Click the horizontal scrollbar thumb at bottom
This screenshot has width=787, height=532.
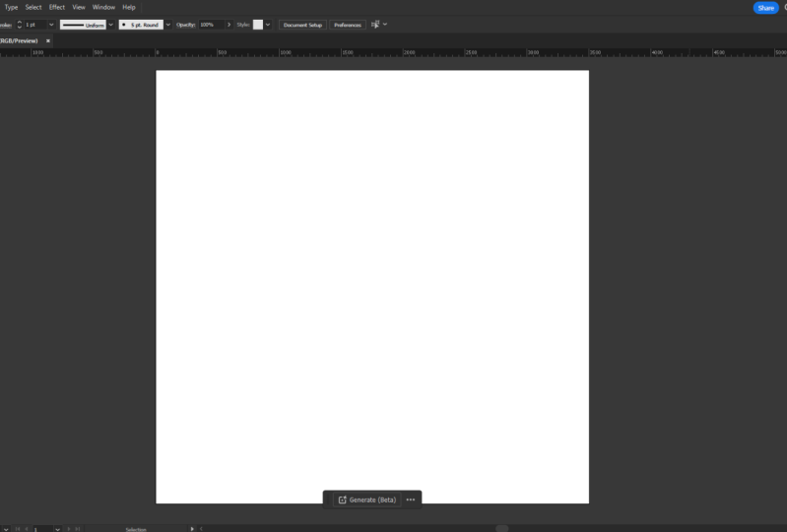point(502,528)
